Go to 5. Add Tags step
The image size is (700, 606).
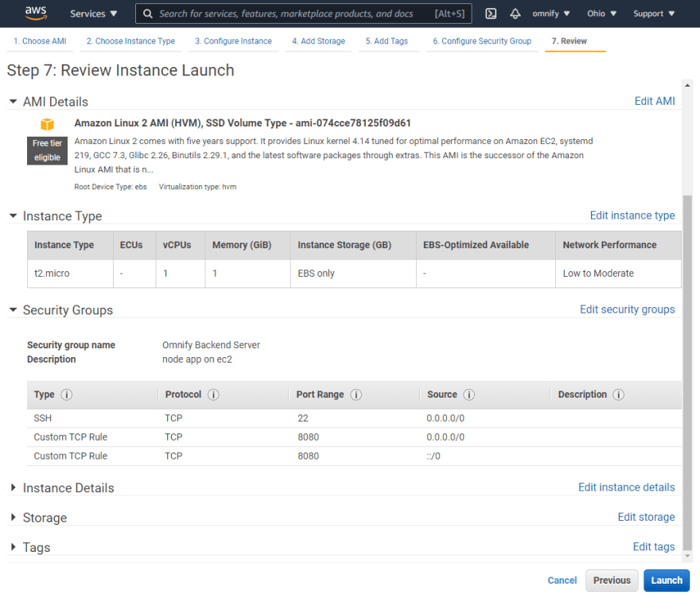coord(387,41)
